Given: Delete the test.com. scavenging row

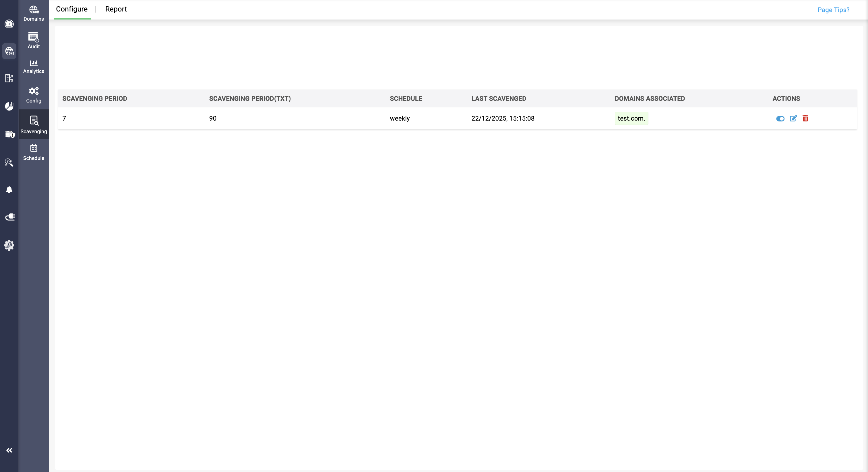Looking at the screenshot, I should (x=805, y=118).
